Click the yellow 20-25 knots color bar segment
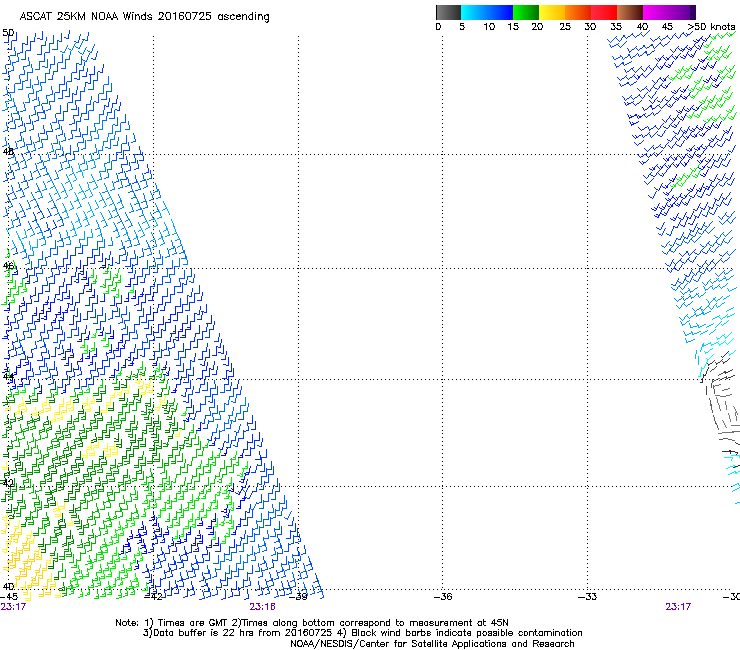Screen dimensions: 740x650 click(552, 12)
